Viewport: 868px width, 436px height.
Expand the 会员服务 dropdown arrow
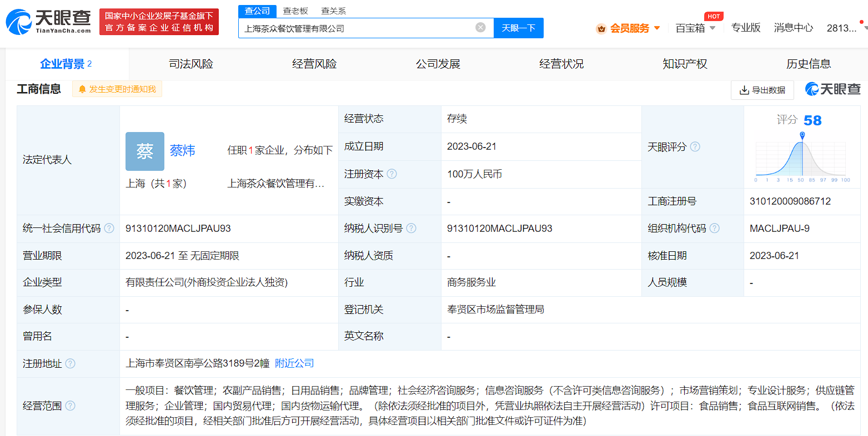click(x=657, y=28)
